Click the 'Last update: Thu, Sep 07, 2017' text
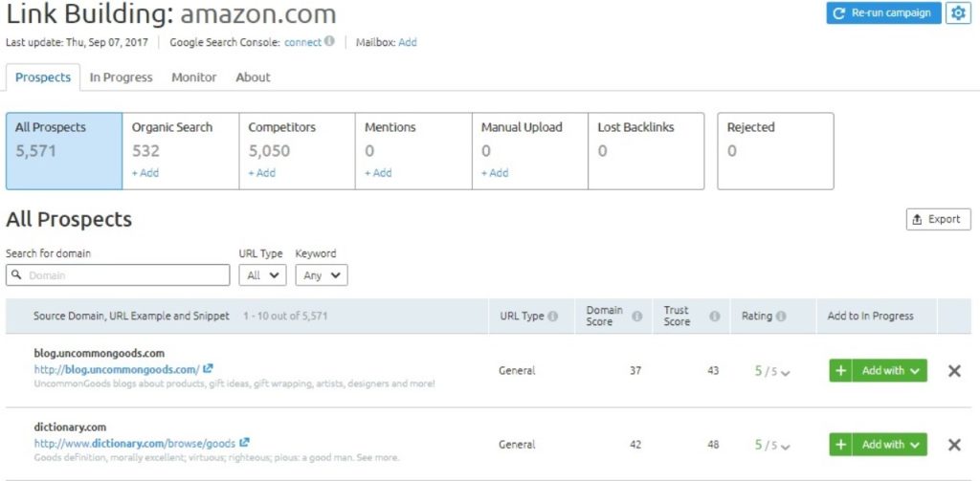This screenshot has width=980, height=481. (x=77, y=42)
